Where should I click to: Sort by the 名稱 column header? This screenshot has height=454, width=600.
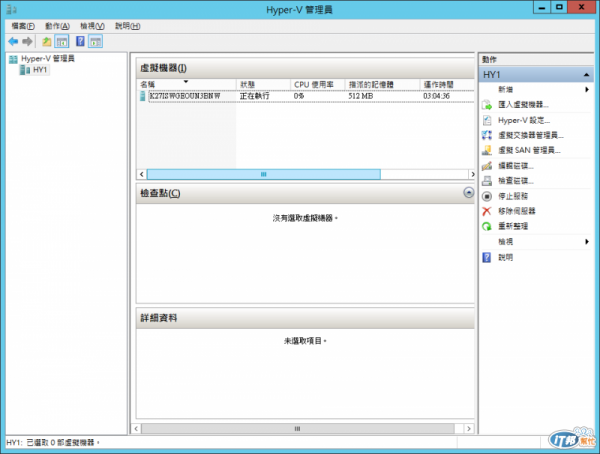coord(186,84)
